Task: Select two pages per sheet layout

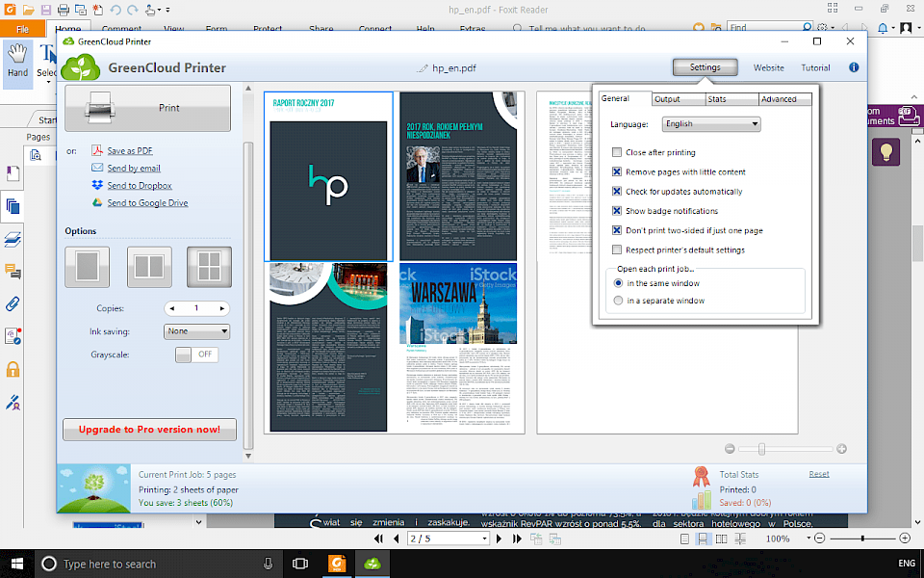Action: click(150, 267)
